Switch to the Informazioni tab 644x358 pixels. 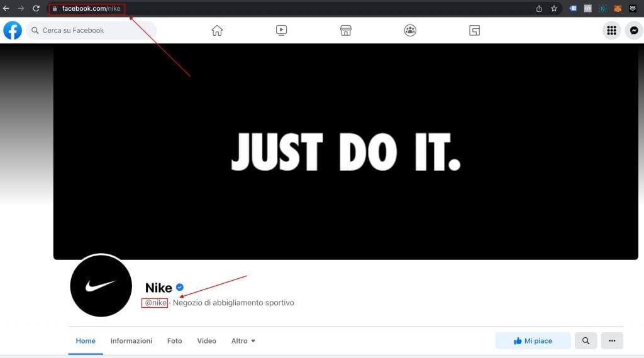[x=131, y=341]
